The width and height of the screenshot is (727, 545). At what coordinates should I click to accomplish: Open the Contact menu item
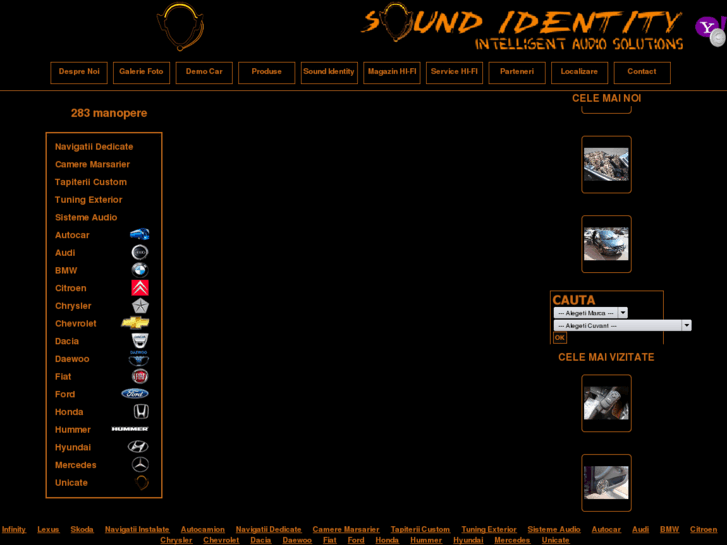642,72
